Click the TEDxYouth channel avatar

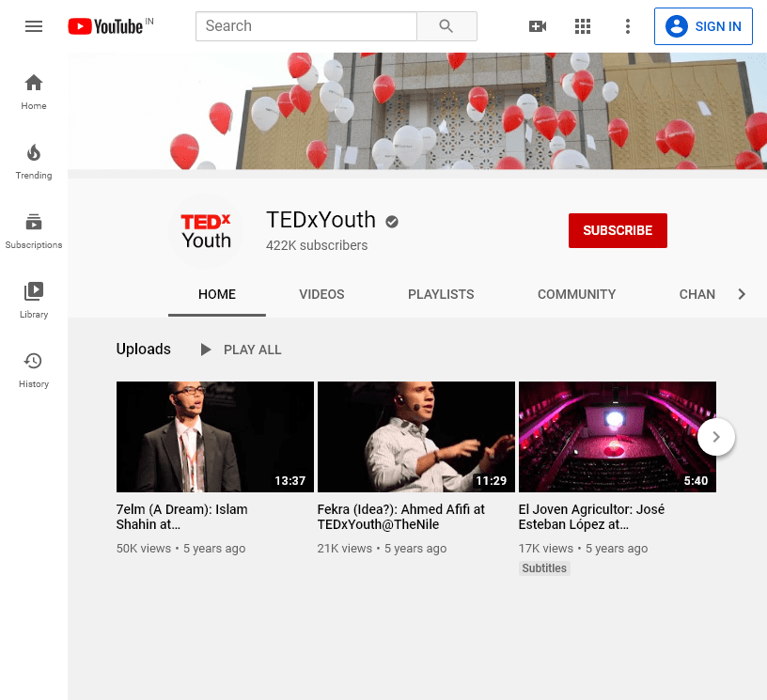(x=206, y=231)
